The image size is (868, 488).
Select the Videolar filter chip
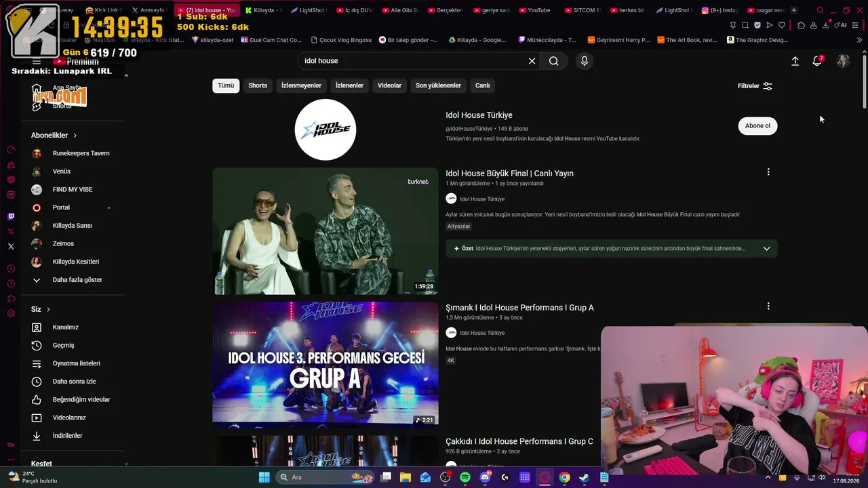tap(389, 85)
